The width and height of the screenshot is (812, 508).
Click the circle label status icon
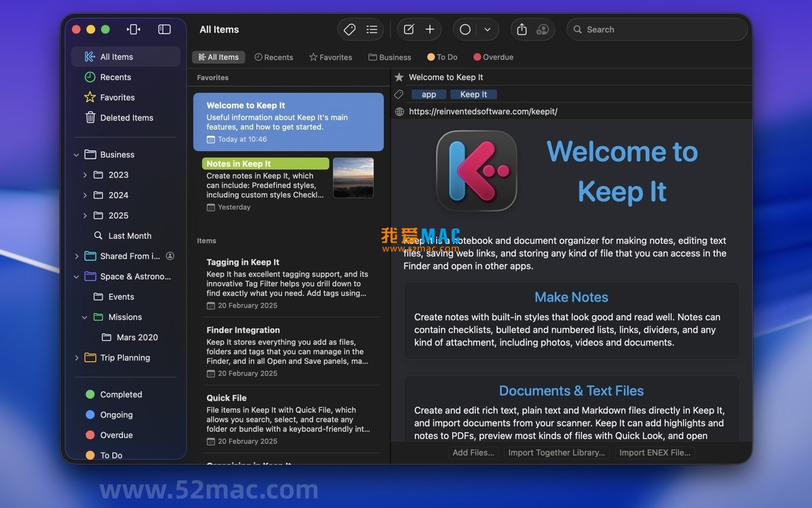point(465,29)
